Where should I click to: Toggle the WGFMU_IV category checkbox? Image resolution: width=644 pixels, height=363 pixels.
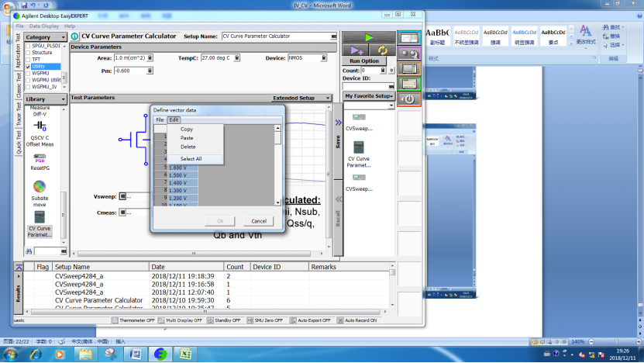[x=28, y=87]
